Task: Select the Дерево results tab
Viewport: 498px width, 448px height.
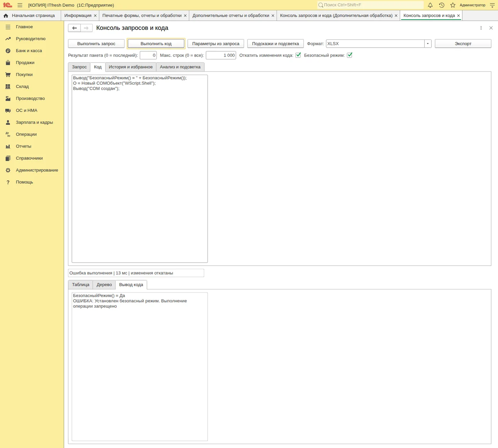Action: 104,284
